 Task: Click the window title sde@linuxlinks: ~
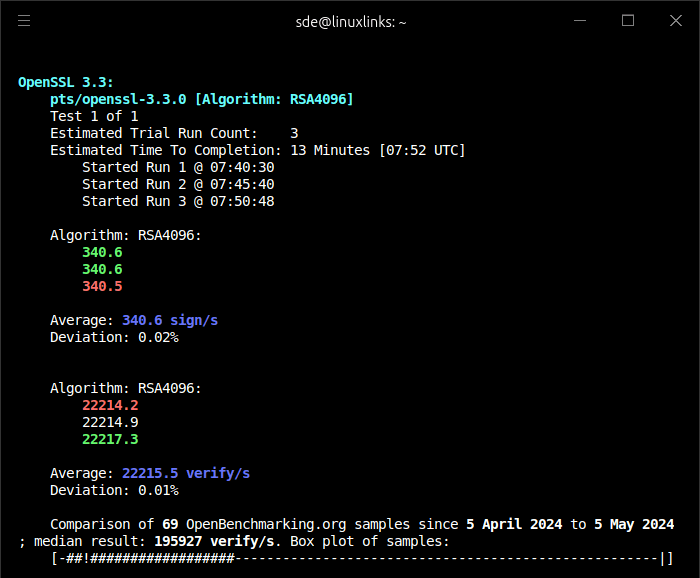(351, 22)
